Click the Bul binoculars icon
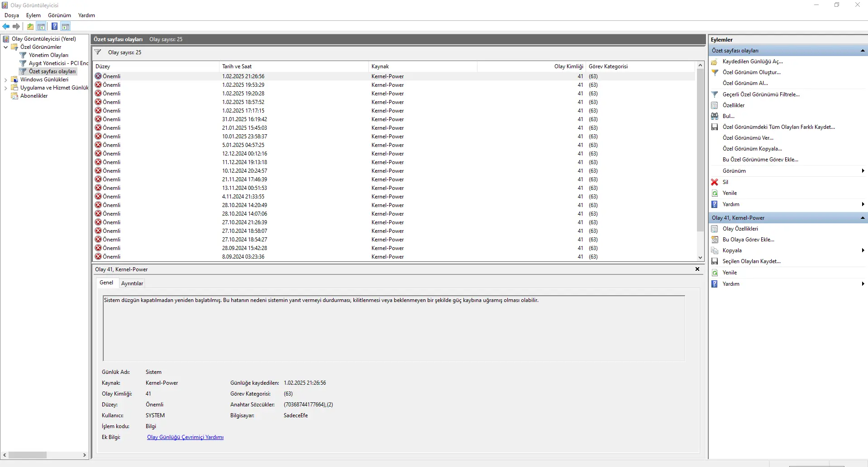The width and height of the screenshot is (868, 467). click(715, 116)
